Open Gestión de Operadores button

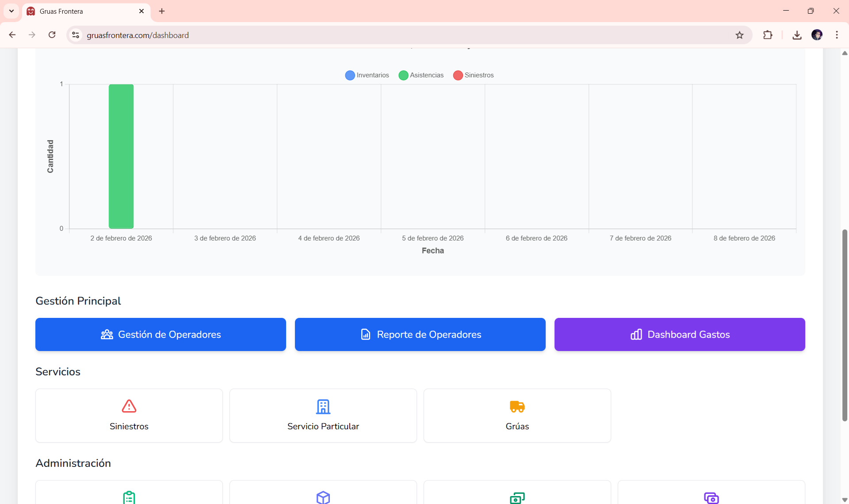(161, 334)
